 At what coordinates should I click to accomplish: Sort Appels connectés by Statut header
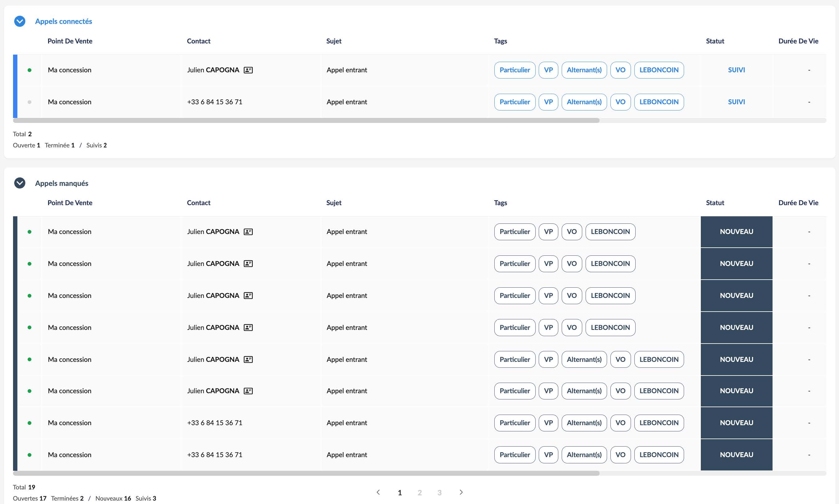(715, 41)
